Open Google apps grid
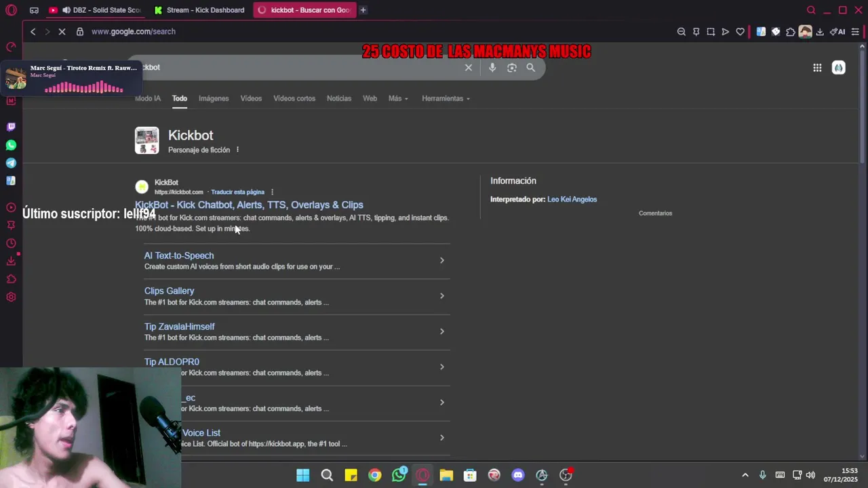Screen dimensions: 868x488 (817, 67)
